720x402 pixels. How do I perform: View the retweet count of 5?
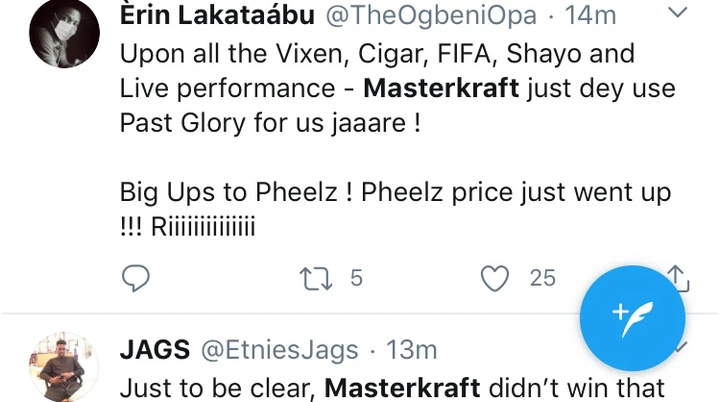coord(356,278)
